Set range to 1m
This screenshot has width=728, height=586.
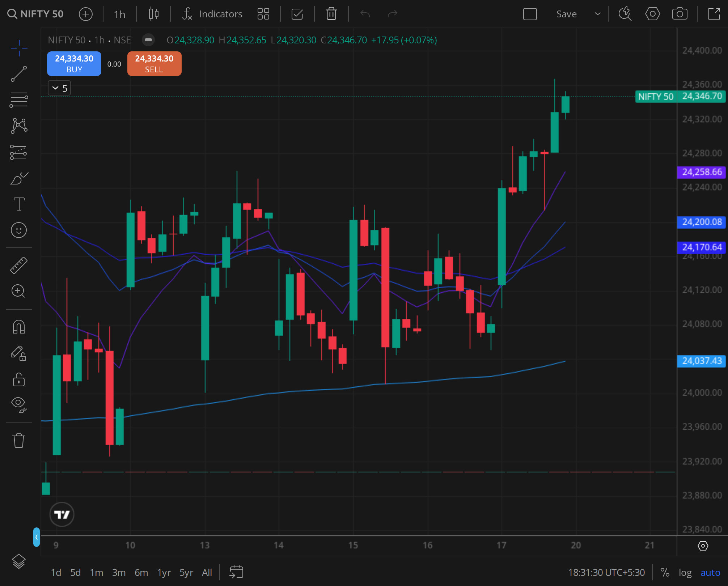coord(96,573)
